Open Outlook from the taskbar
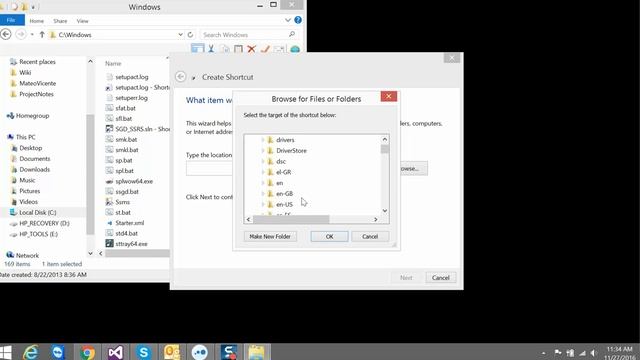 [x=171, y=352]
